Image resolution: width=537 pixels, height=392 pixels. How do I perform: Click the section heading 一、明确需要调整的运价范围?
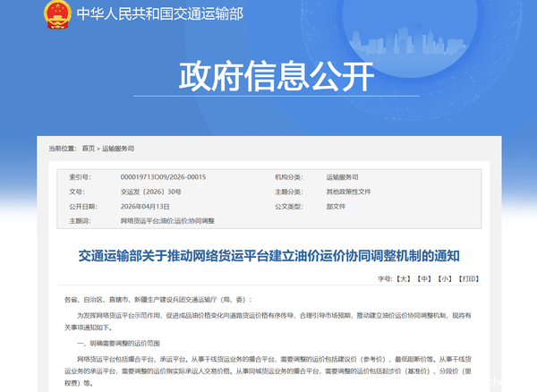click(118, 343)
